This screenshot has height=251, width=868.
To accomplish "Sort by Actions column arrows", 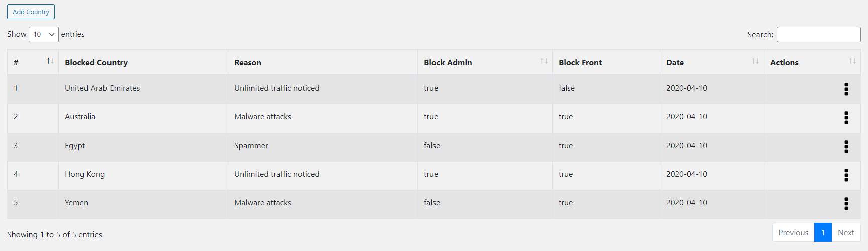I will [x=852, y=61].
